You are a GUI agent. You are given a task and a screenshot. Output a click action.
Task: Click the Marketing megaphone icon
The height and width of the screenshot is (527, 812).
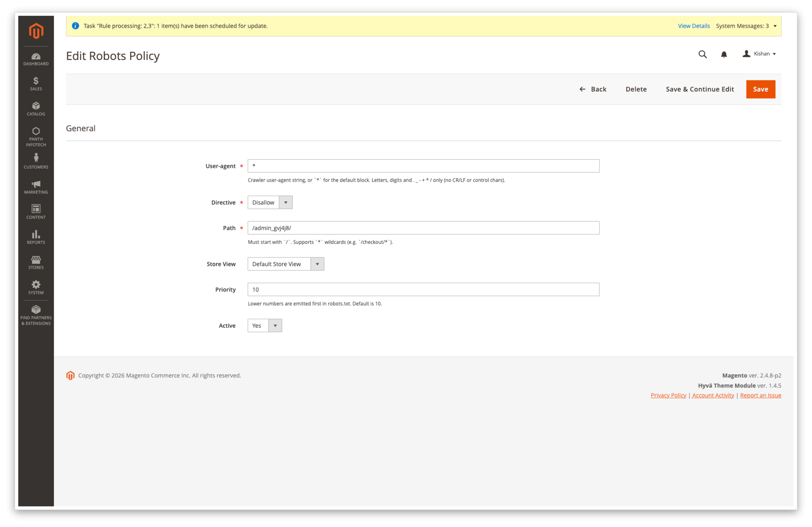point(36,186)
